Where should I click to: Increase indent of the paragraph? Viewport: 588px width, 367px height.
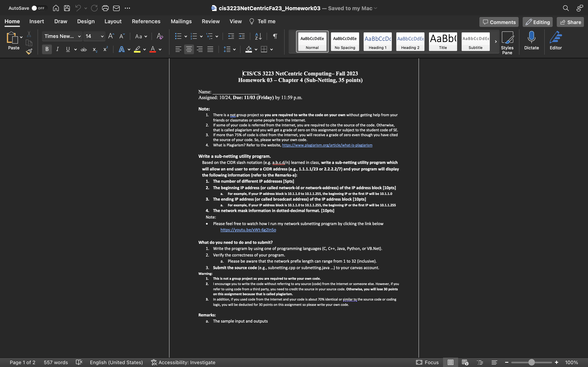click(242, 36)
